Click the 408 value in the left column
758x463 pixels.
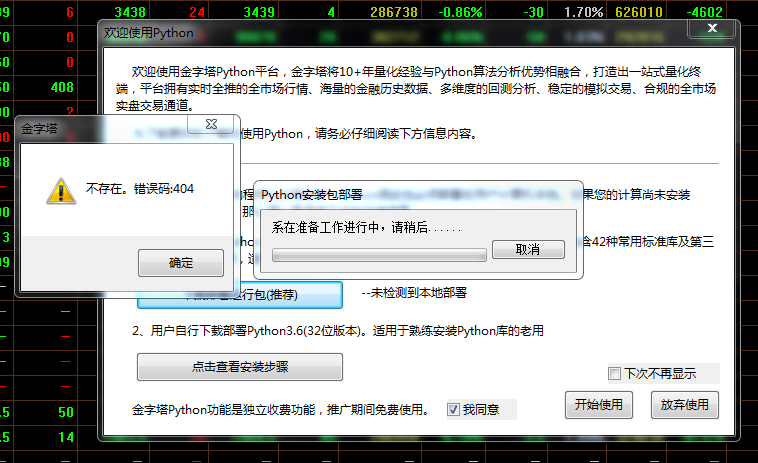(x=62, y=87)
